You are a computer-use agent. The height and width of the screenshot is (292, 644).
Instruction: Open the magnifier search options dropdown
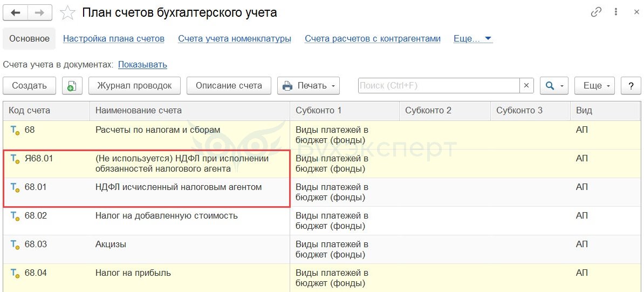[553, 85]
